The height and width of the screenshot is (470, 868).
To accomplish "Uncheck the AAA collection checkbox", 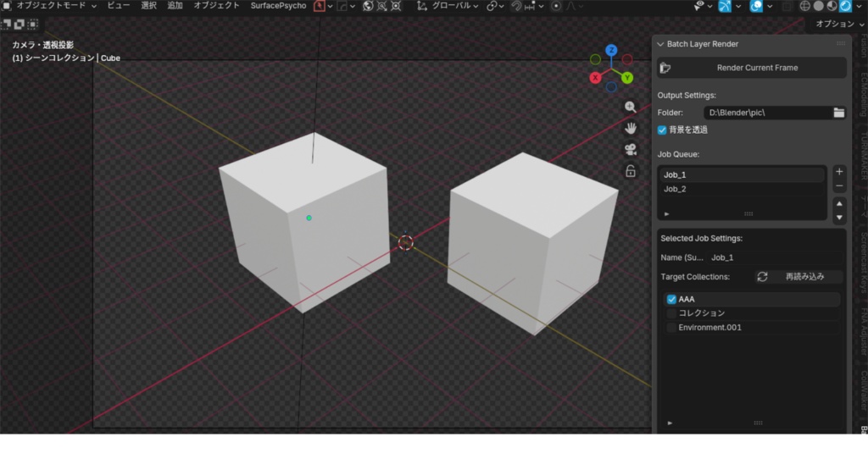I will pos(671,299).
